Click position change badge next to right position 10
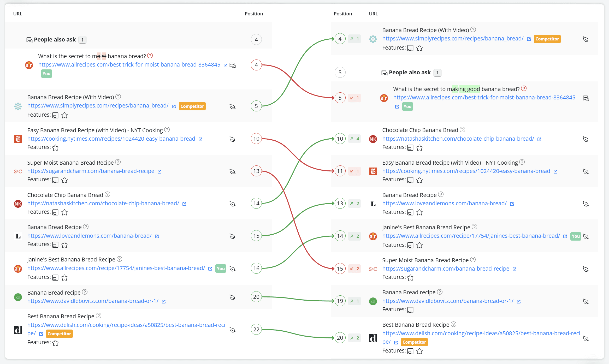Viewport: 609px width, 364px height. point(354,139)
